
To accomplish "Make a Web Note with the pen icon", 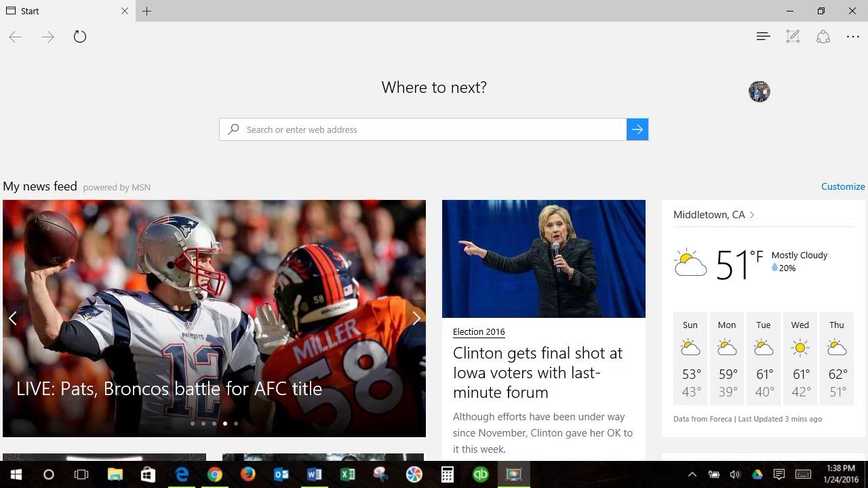I will 793,37.
